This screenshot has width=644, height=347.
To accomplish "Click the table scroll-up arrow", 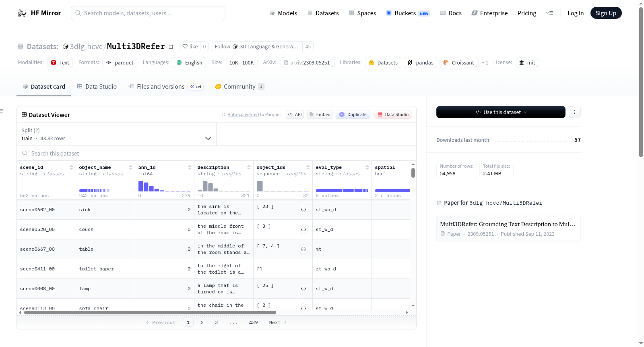I will point(413,164).
